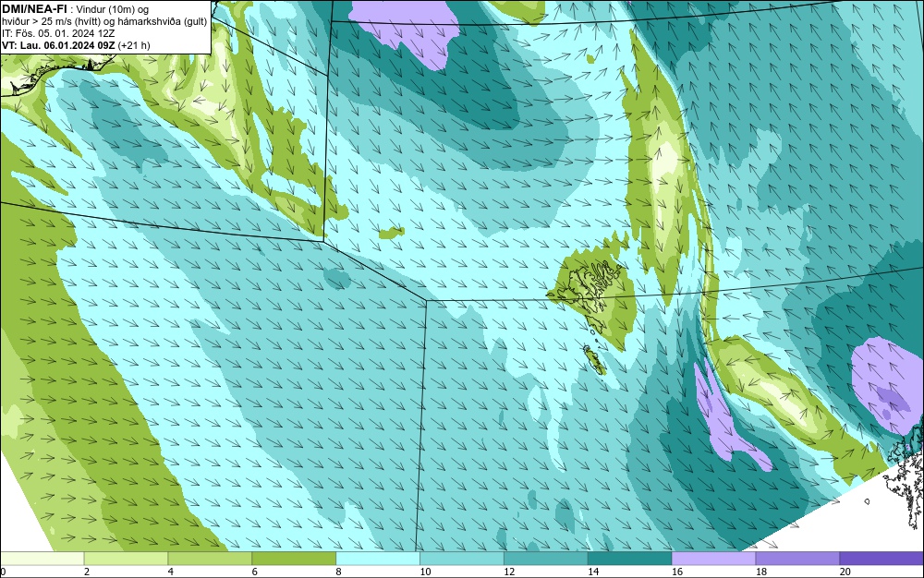
Task: Click the 4–6 m/s green legend swatch
Action: point(210,558)
